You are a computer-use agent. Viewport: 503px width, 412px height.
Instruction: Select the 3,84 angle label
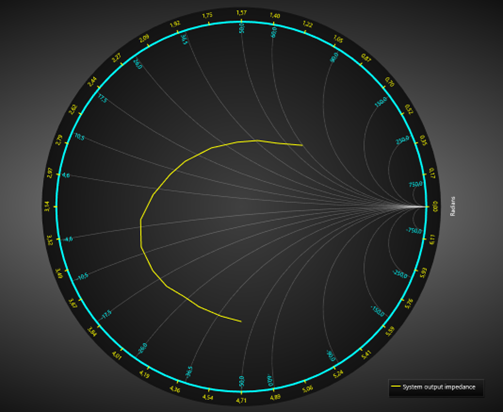pos(92,332)
